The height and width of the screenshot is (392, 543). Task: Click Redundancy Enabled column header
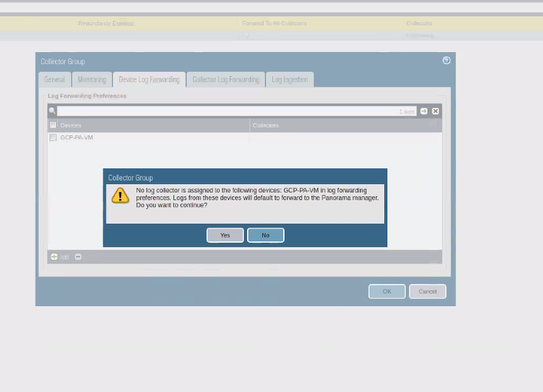(106, 24)
